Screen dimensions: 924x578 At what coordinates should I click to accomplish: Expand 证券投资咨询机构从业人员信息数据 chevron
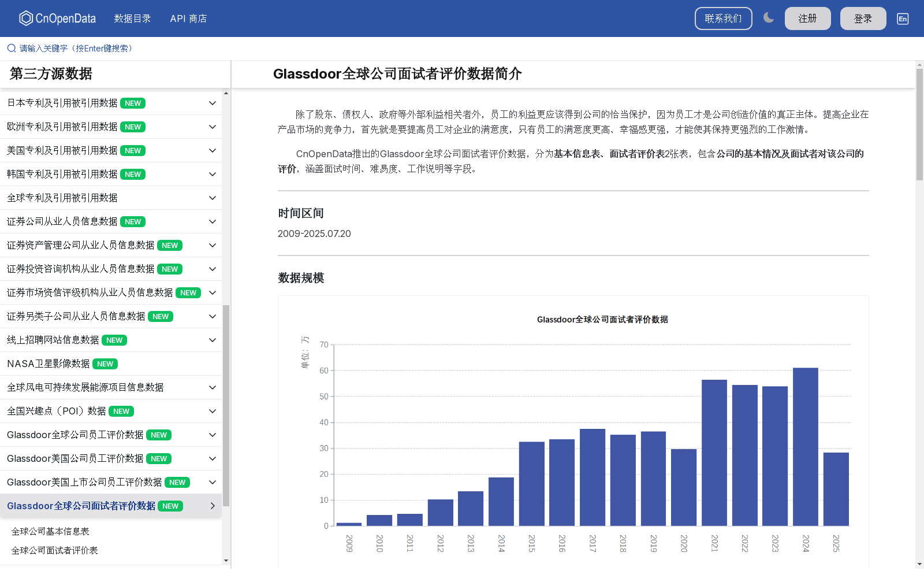click(x=213, y=269)
